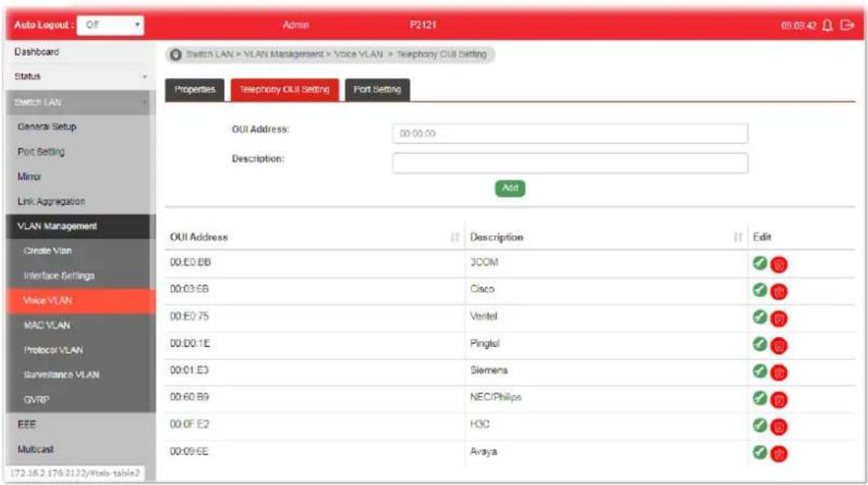This screenshot has height=485, width=868.
Task: Select the Telephony OUI Setting tab
Action: pyautogui.click(x=284, y=90)
